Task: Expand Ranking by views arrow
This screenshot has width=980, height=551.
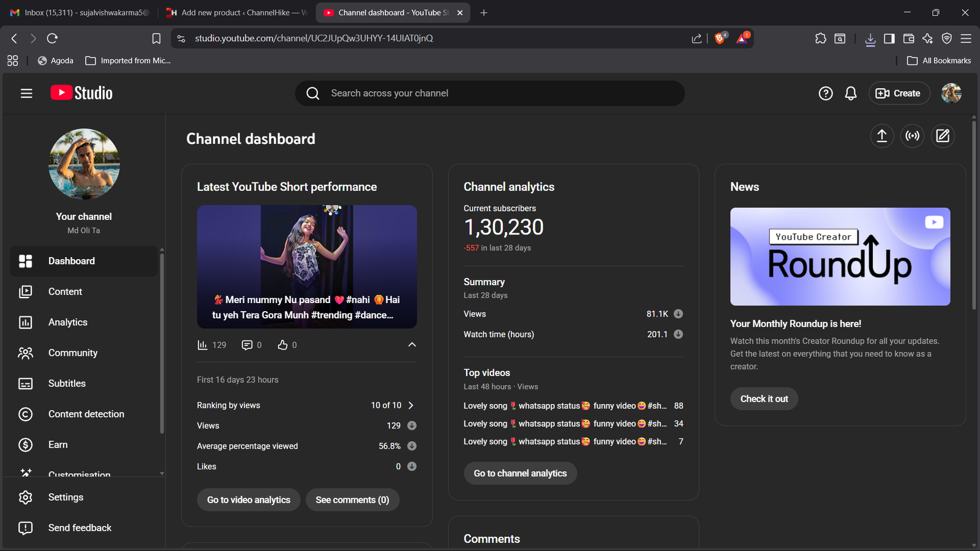Action: point(411,405)
